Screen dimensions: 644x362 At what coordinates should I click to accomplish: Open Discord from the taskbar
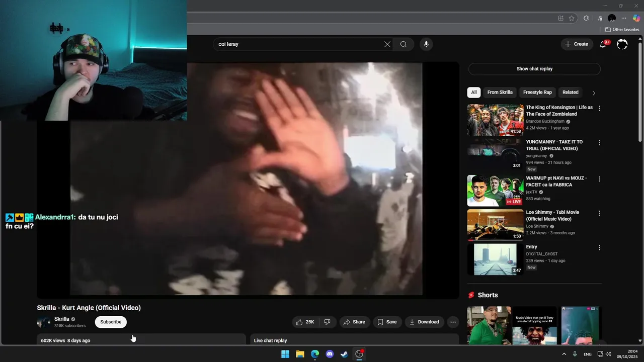[330, 354]
